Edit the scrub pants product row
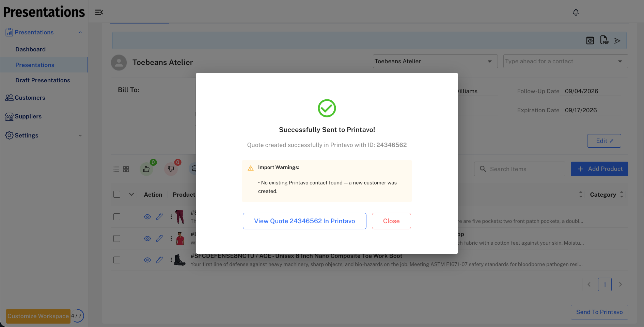The height and width of the screenshot is (327, 644). coord(159,217)
